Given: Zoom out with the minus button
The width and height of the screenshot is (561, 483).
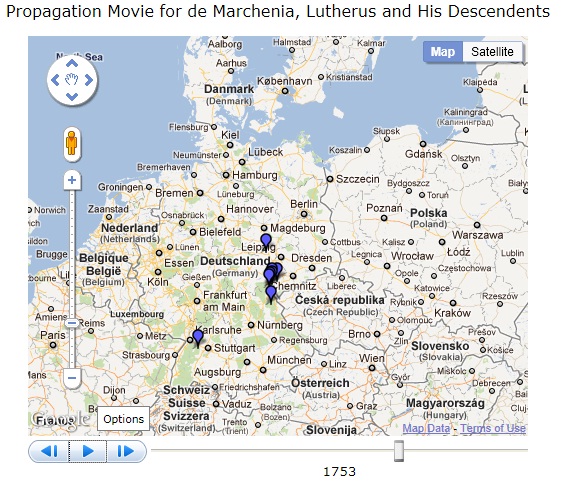Looking at the screenshot, I should (x=72, y=378).
